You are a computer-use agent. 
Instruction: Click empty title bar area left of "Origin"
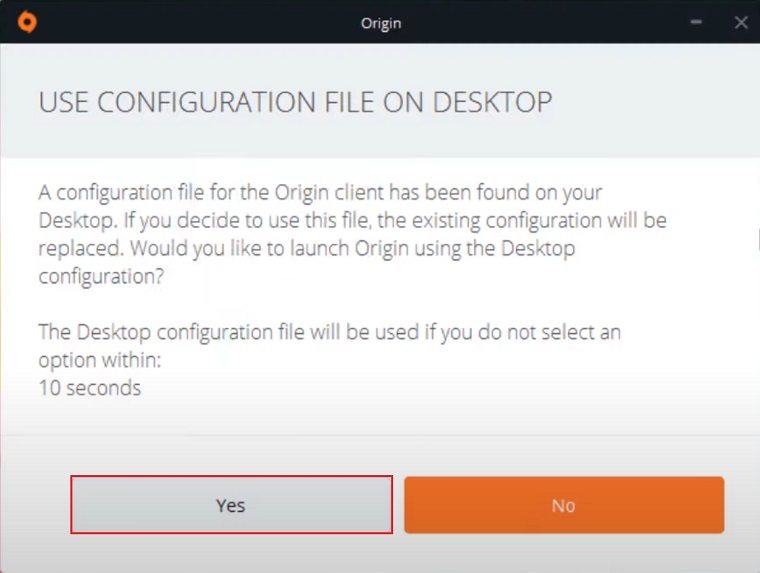pyautogui.click(x=200, y=21)
